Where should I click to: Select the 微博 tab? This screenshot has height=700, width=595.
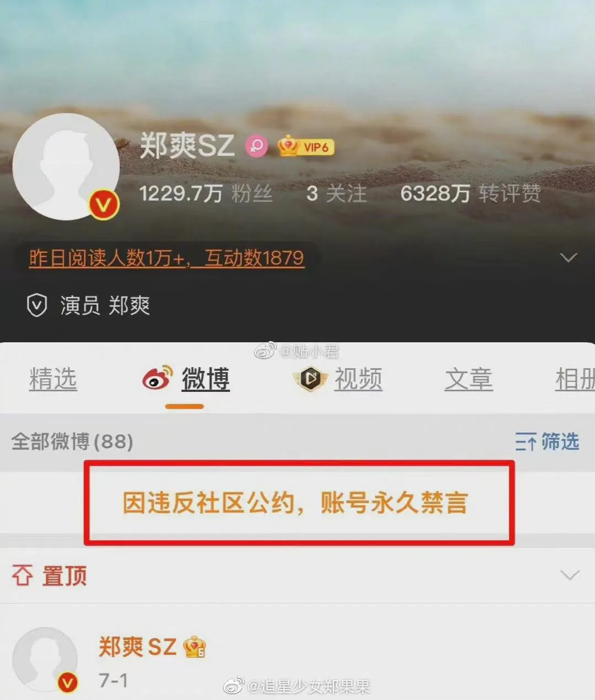[205, 379]
